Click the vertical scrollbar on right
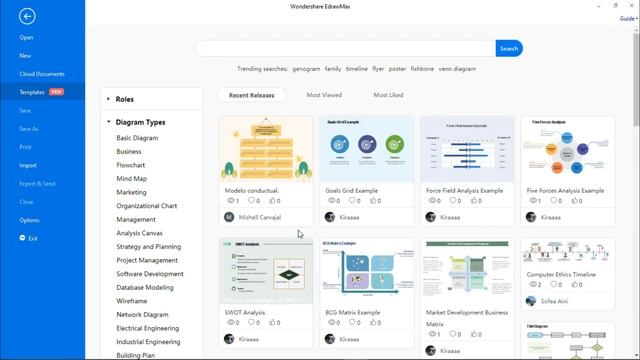Screen dimensions: 640x360 (x=636, y=80)
